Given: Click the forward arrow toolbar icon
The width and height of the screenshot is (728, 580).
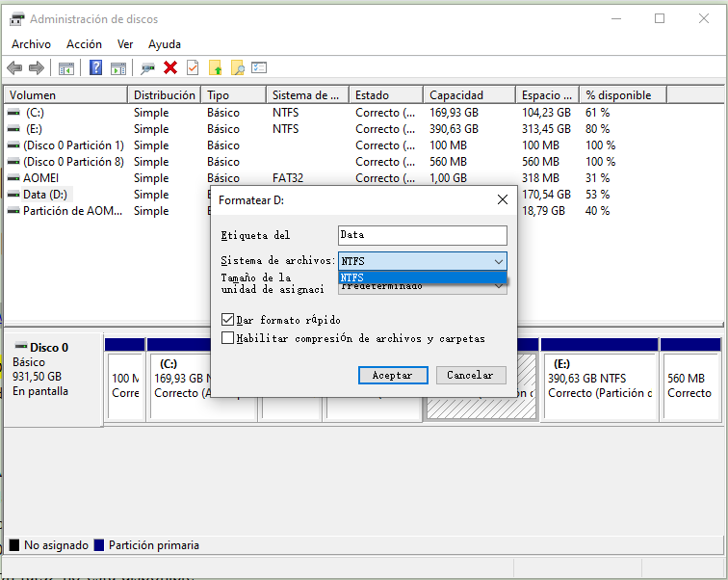Looking at the screenshot, I should 36,67.
